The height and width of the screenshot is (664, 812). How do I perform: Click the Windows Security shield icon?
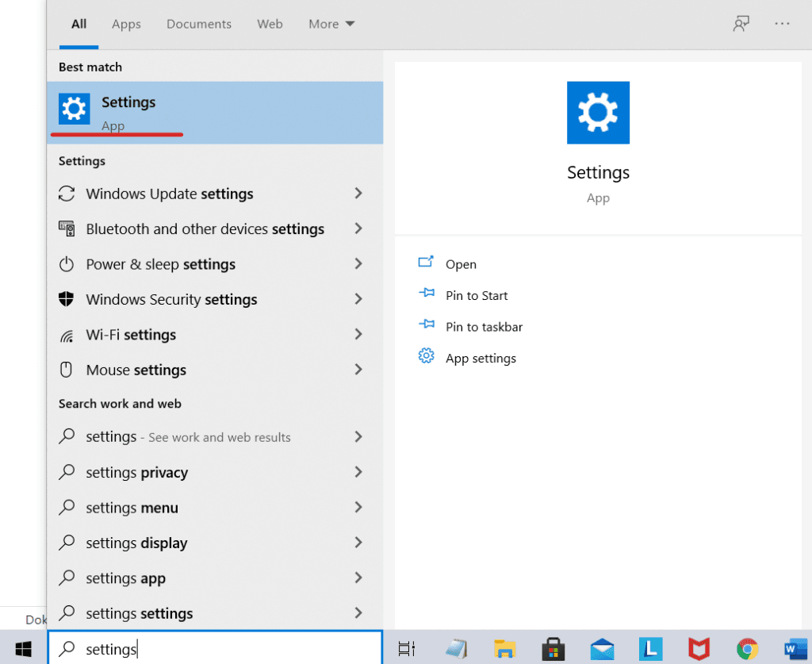67,299
